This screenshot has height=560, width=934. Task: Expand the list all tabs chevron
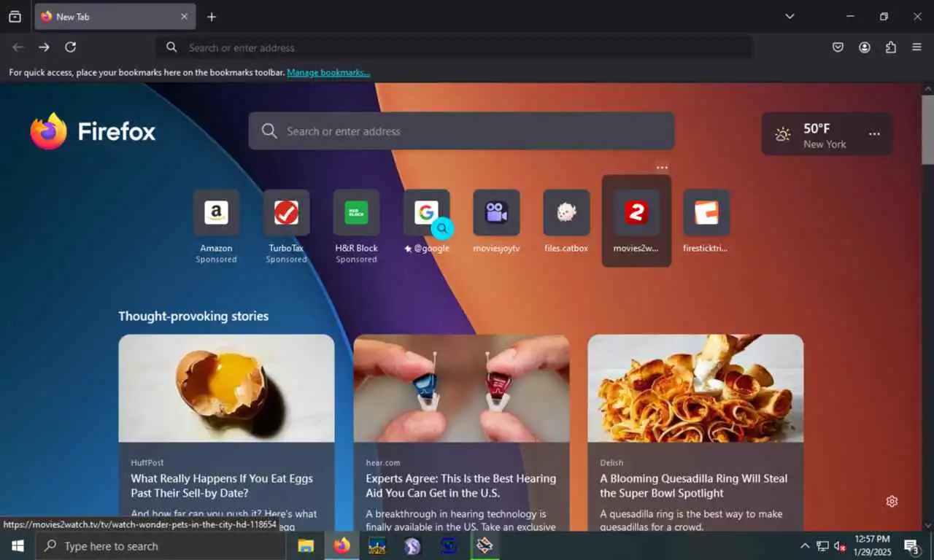(x=790, y=16)
